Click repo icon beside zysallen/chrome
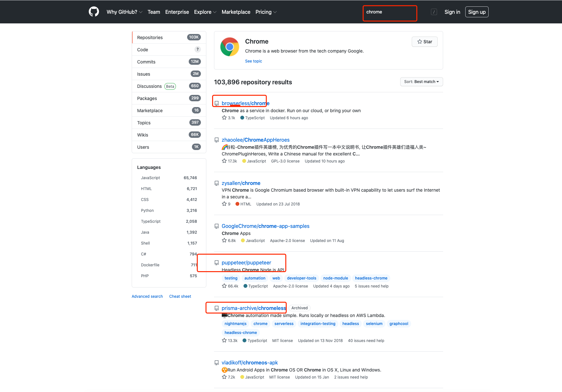The width and height of the screenshot is (562, 392). 217,183
